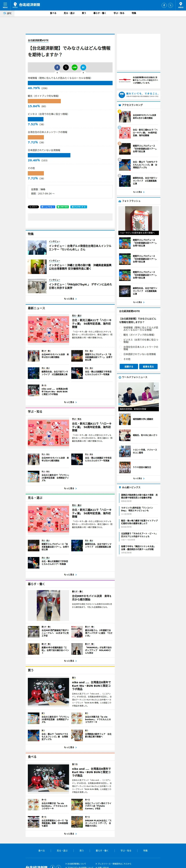Expand もっと見る under the 学ぶ・知る section
The height and width of the screenshot is (868, 186).
click(70, 489)
